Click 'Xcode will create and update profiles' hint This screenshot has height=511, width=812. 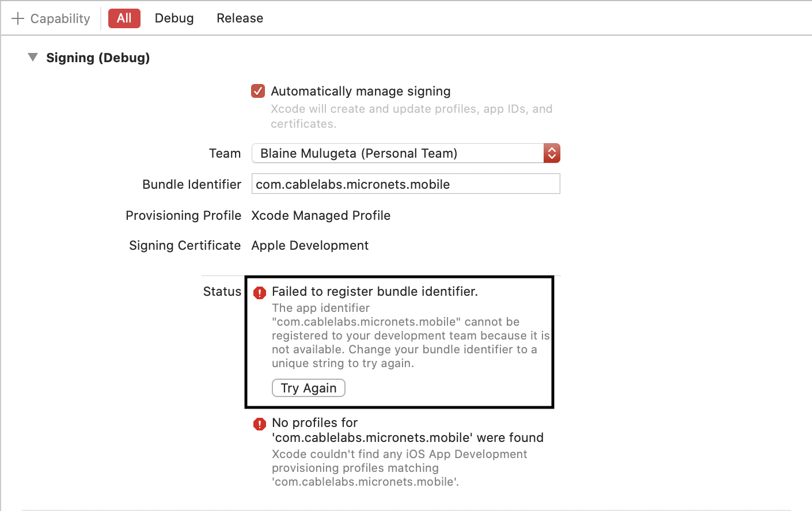pos(412,116)
